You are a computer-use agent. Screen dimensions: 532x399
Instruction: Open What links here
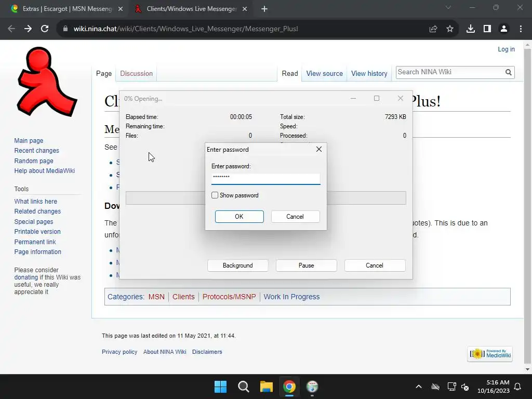(x=36, y=202)
